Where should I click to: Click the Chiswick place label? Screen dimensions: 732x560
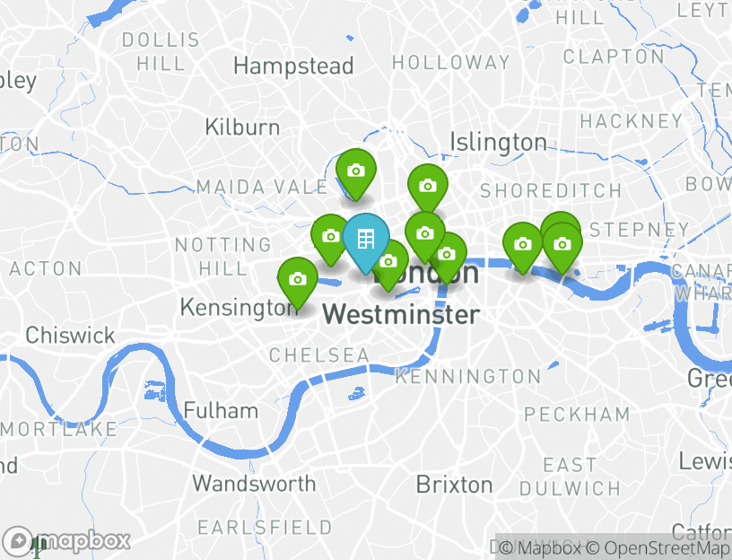coord(70,335)
